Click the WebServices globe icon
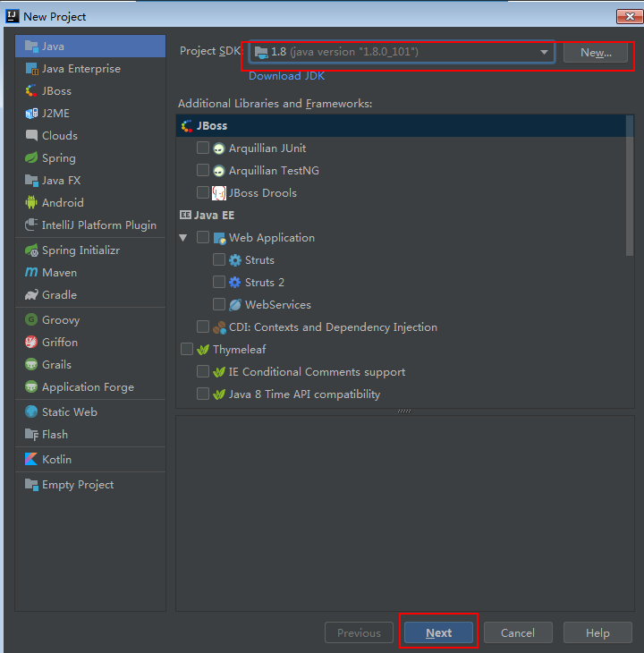This screenshot has height=653, width=644. pos(234,305)
